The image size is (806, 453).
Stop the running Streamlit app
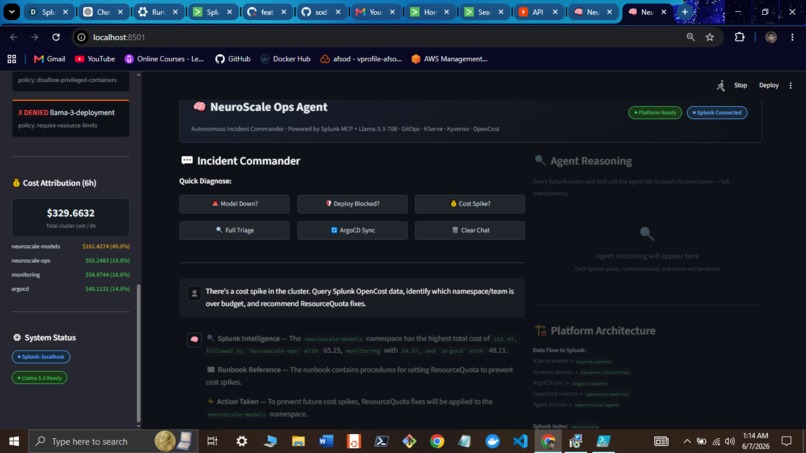point(740,85)
